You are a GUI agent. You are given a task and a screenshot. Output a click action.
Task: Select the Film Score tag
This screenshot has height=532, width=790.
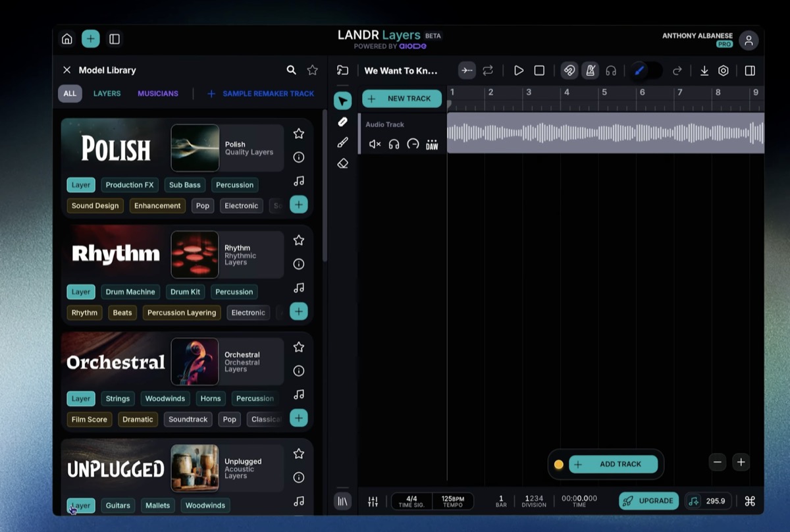point(89,419)
